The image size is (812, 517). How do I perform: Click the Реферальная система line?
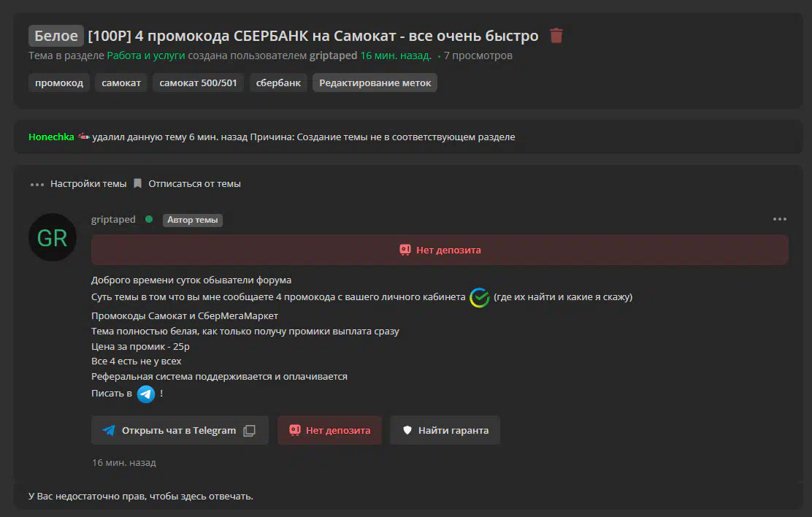219,377
